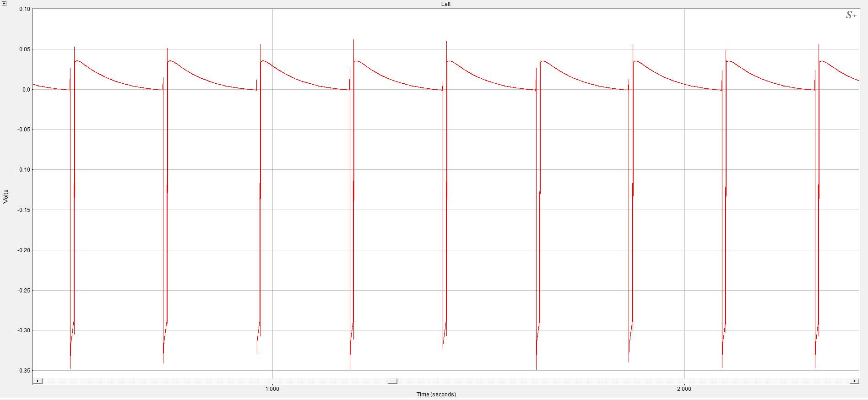Viewport: 868px width, 400px height.
Task: Click the "0.05" voltage tick label
Action: tap(25, 49)
